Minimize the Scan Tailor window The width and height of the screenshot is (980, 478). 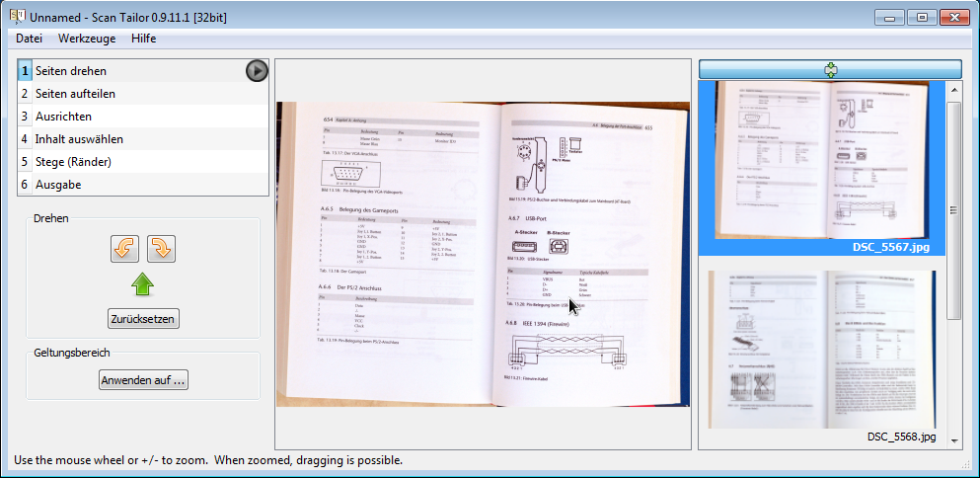(x=889, y=18)
